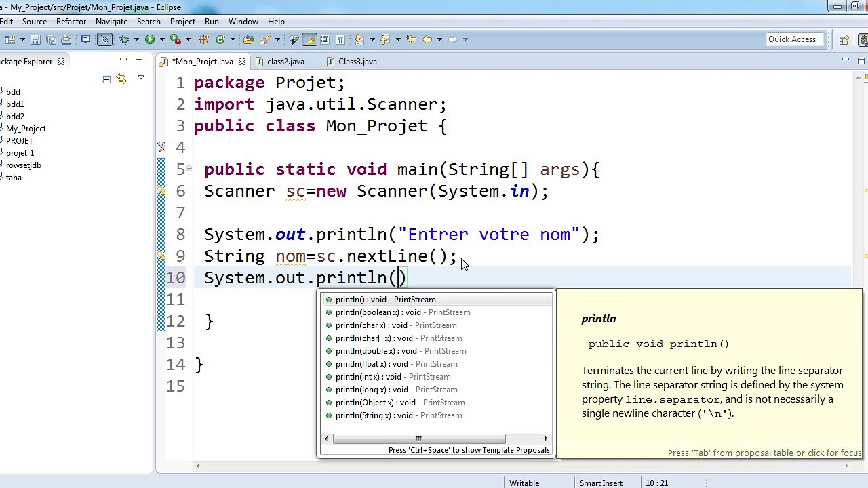Close the Package Explorer view
The width and height of the screenshot is (868, 488).
point(60,62)
